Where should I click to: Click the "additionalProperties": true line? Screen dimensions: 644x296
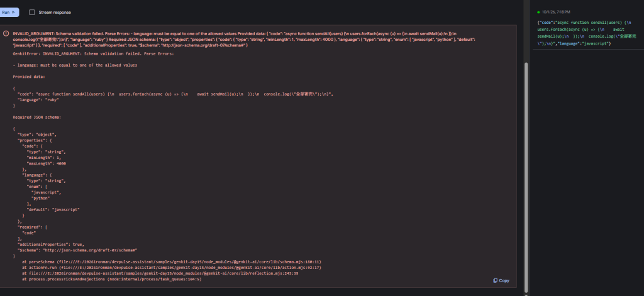51,244
